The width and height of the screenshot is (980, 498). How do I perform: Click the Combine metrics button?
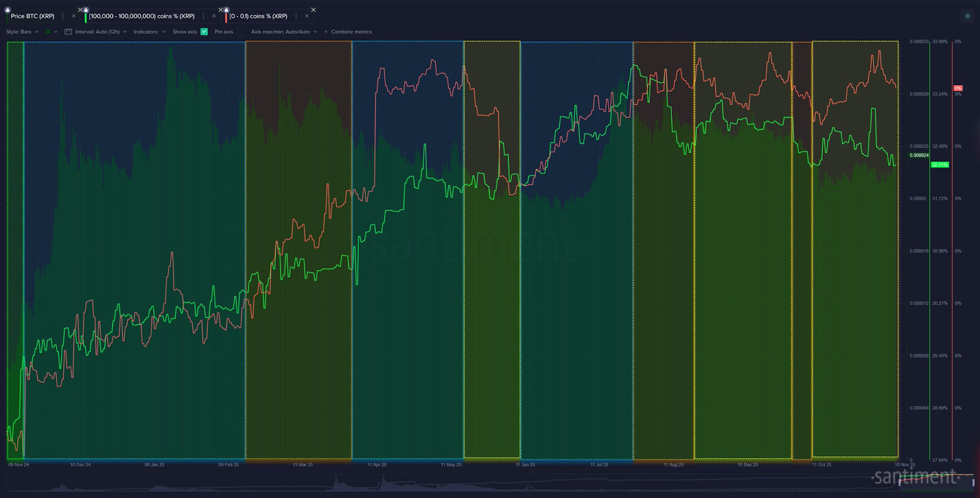click(348, 32)
